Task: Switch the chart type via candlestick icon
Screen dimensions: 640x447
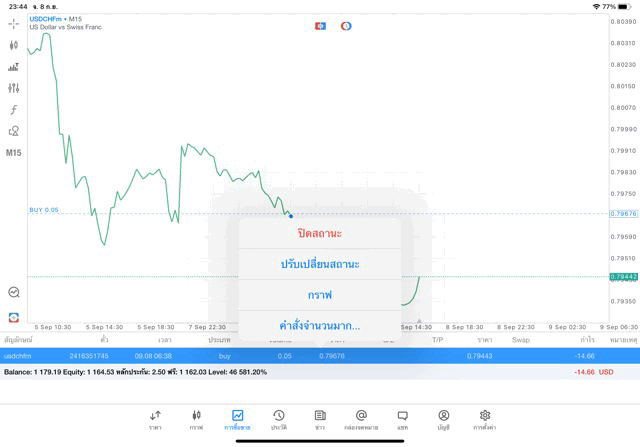Action: 13,45
